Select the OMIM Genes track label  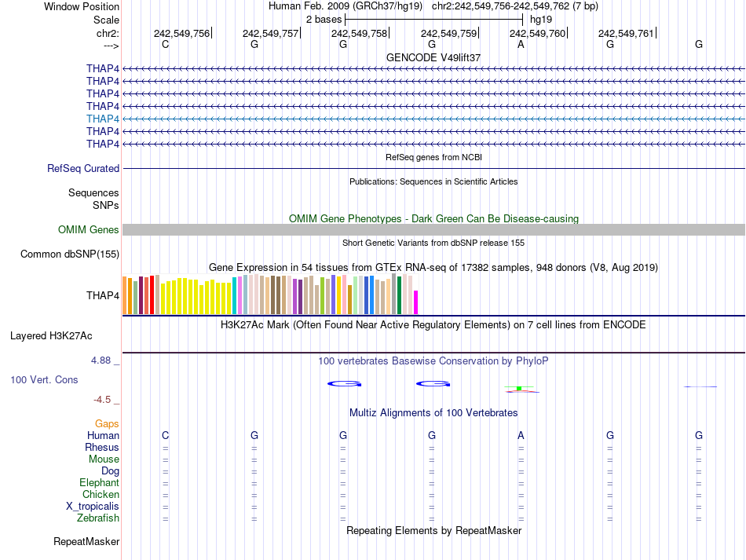click(x=89, y=229)
